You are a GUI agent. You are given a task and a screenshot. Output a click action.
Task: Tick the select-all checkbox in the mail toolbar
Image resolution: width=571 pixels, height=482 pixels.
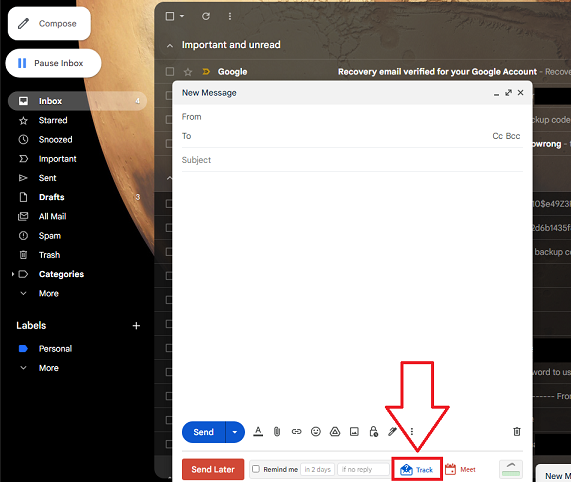(170, 16)
